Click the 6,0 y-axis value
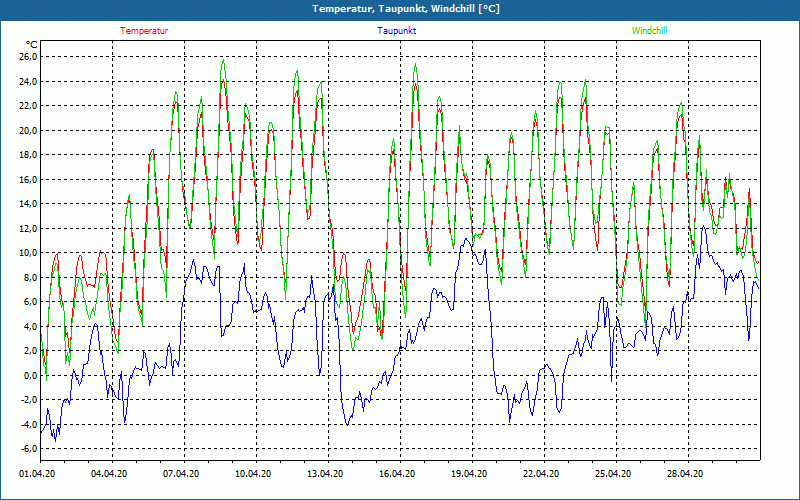Image resolution: width=800 pixels, height=500 pixels. click(x=30, y=302)
